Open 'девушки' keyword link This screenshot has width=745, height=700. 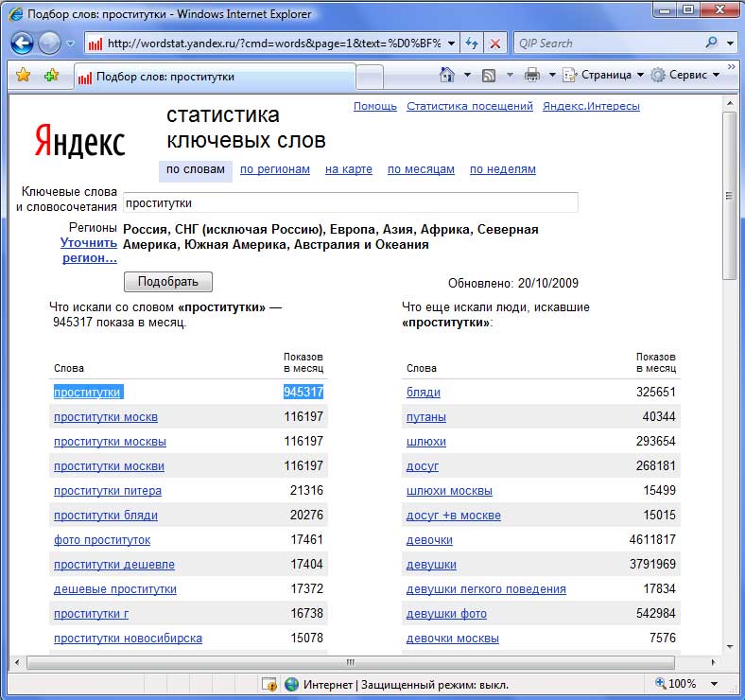pyautogui.click(x=431, y=565)
